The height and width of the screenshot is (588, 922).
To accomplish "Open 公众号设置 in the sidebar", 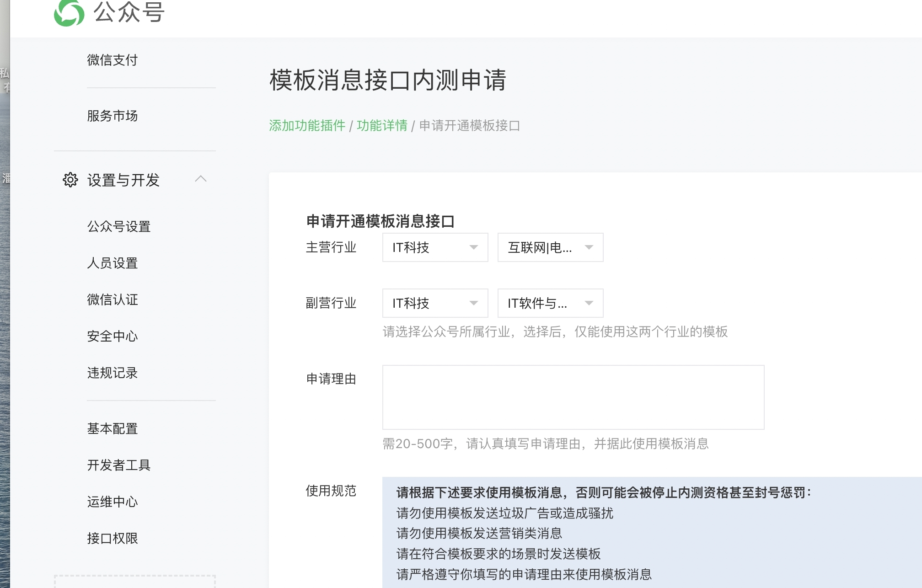I will coord(119,226).
